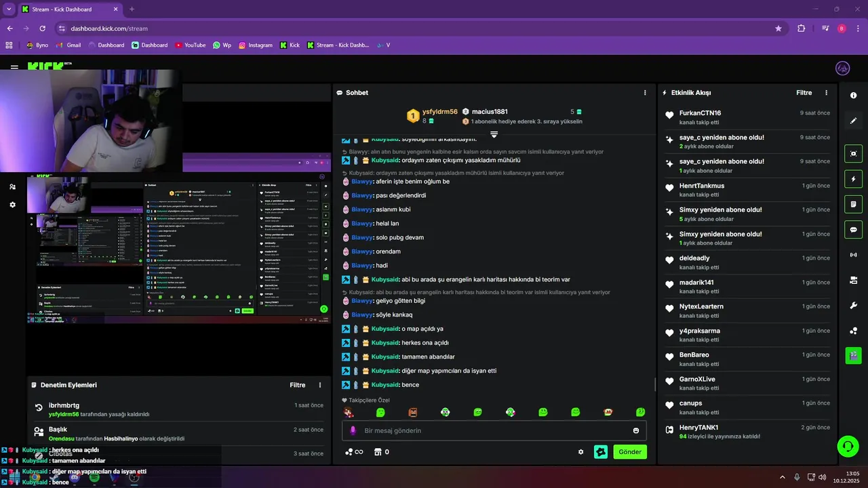Click the green support headset button
868x488 pixels.
(847, 446)
